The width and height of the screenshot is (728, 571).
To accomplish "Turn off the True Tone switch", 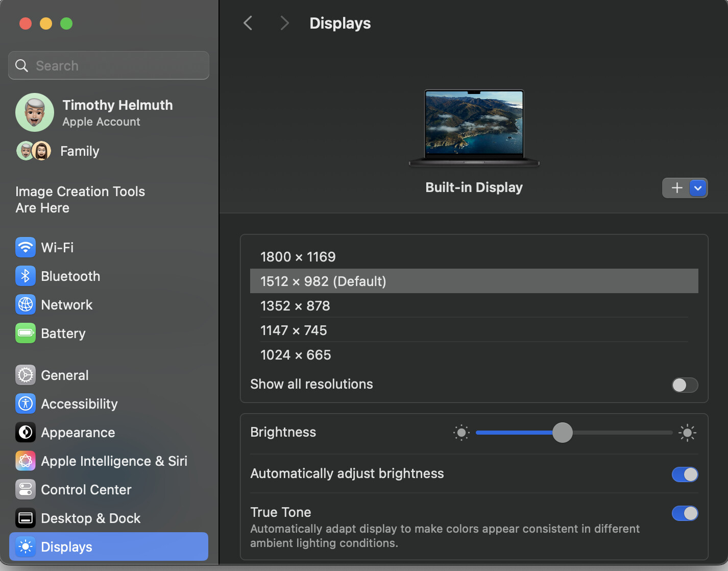I will 685,513.
